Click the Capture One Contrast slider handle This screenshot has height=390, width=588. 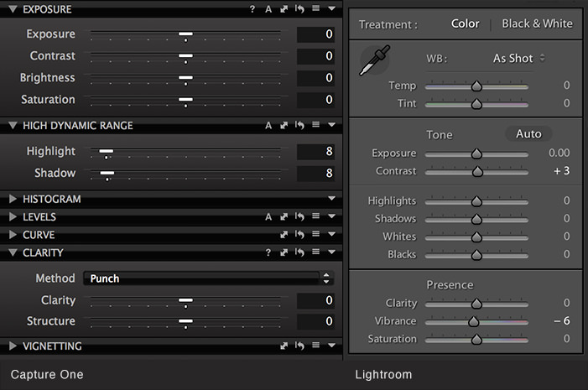tap(185, 56)
